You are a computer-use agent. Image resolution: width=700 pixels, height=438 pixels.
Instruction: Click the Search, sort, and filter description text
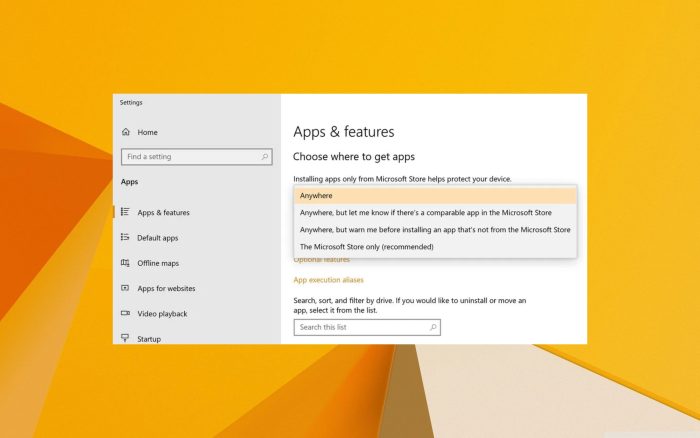pos(409,305)
